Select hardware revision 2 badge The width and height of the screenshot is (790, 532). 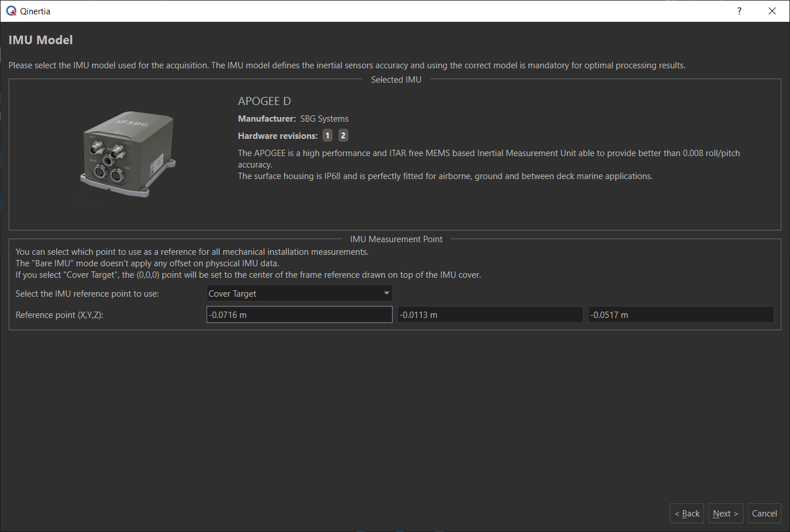pyautogui.click(x=343, y=135)
